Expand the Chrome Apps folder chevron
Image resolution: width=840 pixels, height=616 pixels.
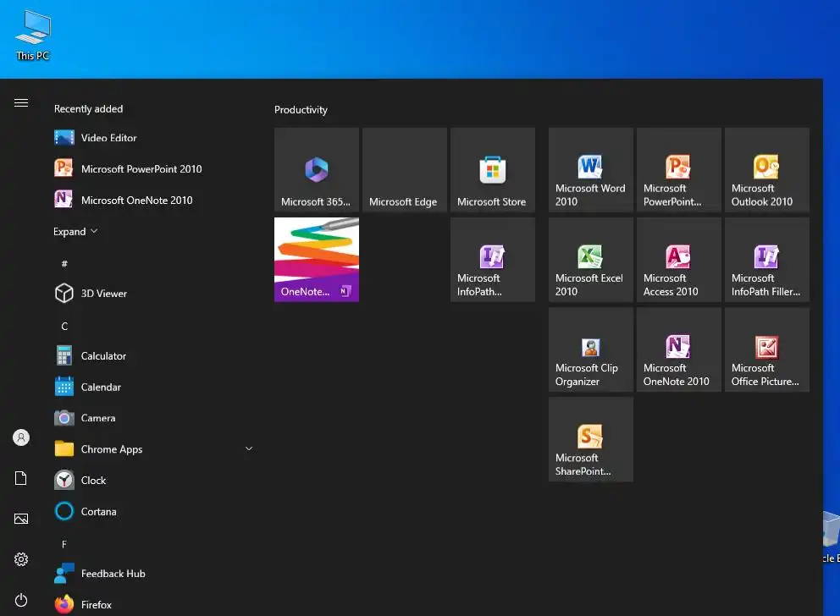pos(249,448)
